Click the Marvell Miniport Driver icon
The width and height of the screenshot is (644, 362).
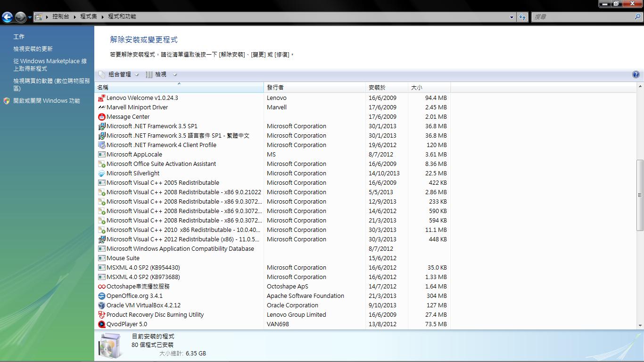(101, 107)
